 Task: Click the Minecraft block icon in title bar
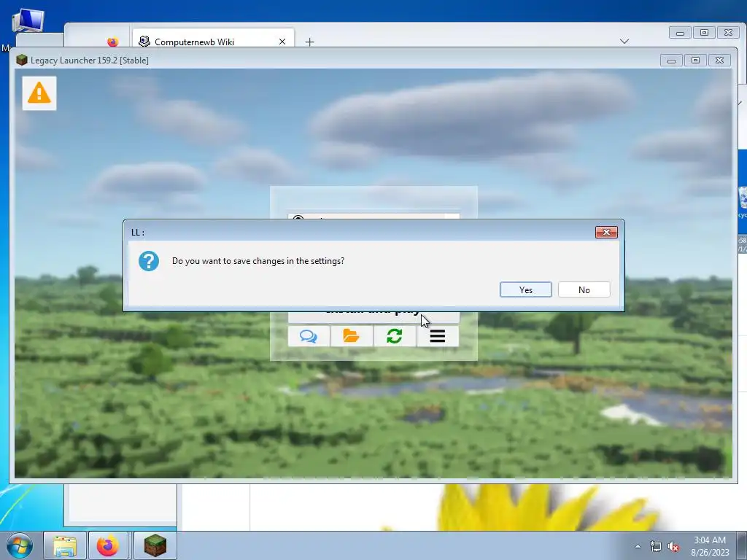click(x=21, y=60)
